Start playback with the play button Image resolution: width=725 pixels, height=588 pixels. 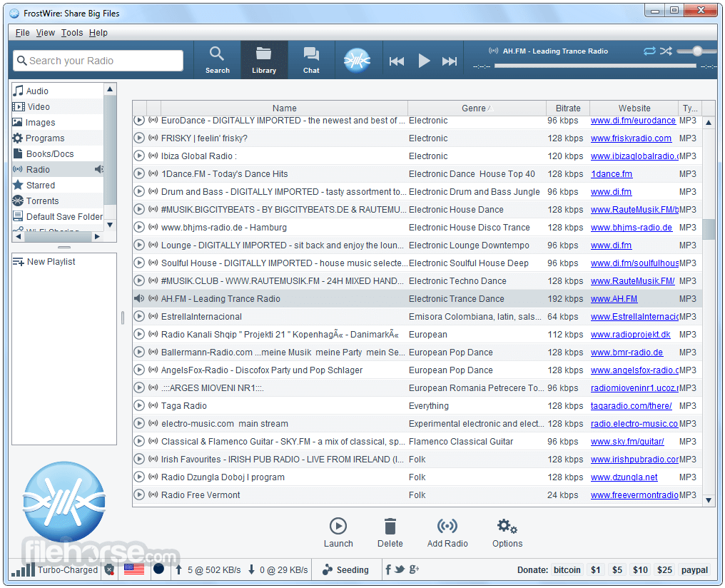tap(424, 61)
